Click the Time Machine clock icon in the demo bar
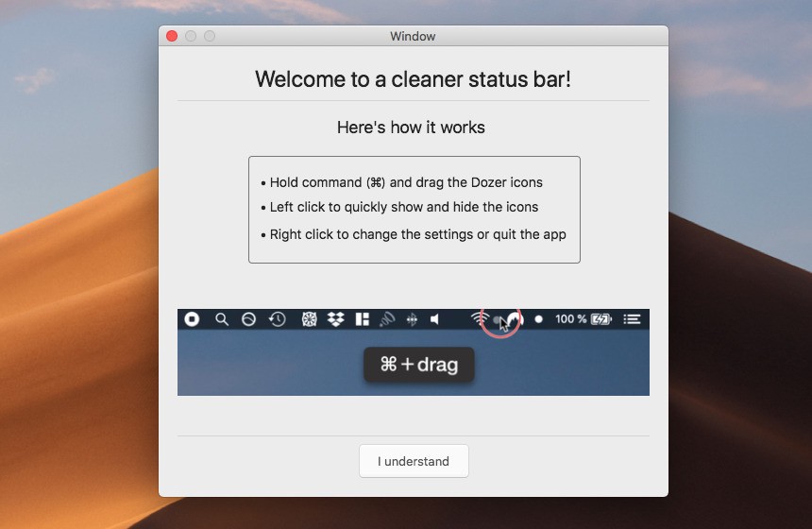This screenshot has height=529, width=812. (x=277, y=319)
